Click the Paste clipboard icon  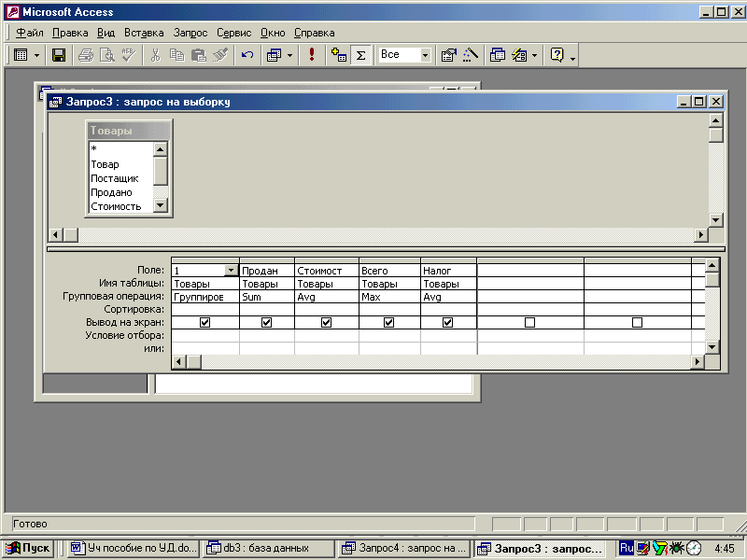click(x=198, y=55)
